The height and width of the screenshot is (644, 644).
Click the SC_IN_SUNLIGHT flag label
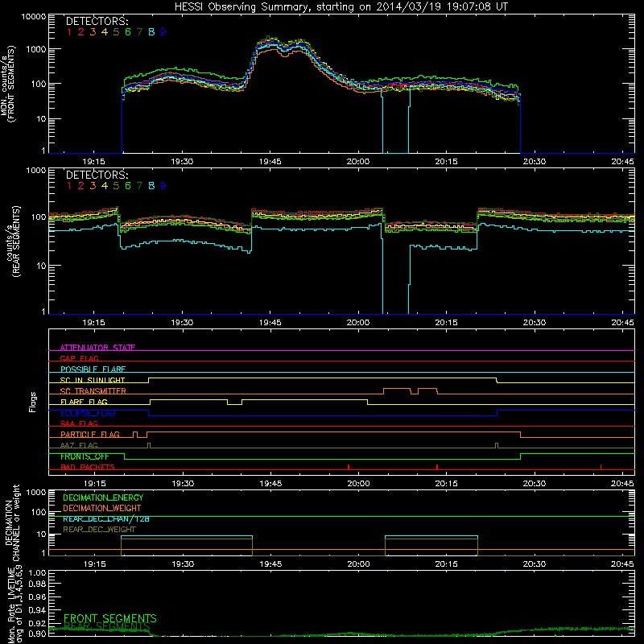(93, 380)
